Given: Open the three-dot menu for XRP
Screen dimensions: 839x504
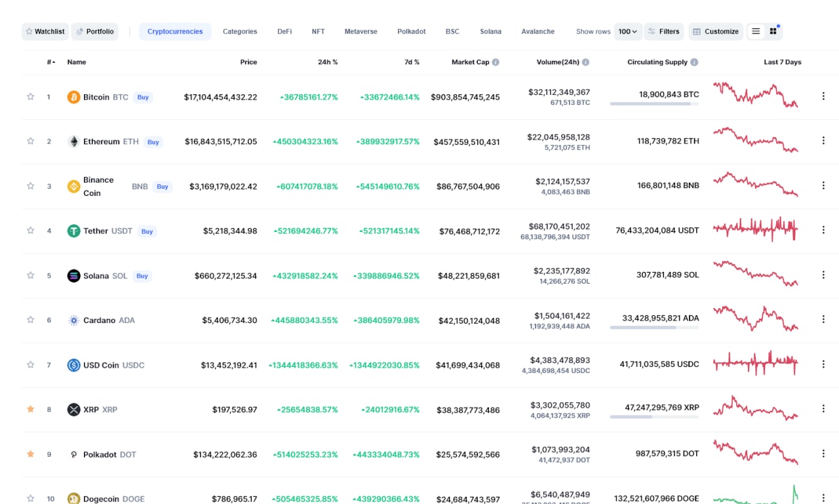Looking at the screenshot, I should click(x=823, y=408).
